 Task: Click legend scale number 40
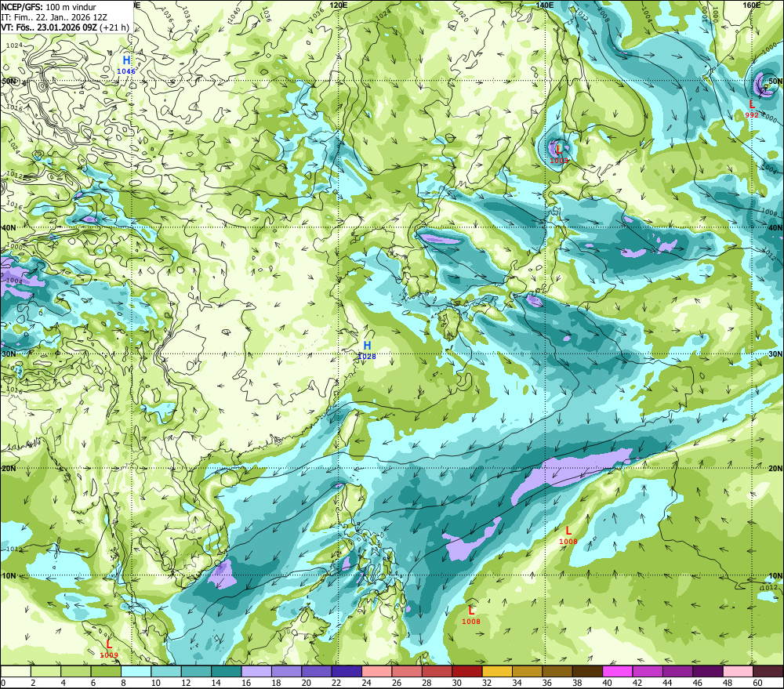607,683
